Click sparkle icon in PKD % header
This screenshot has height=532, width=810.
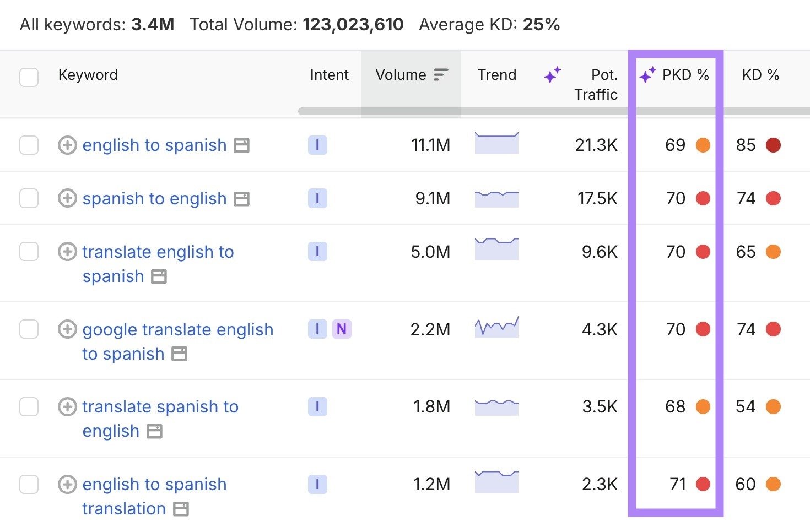647,75
